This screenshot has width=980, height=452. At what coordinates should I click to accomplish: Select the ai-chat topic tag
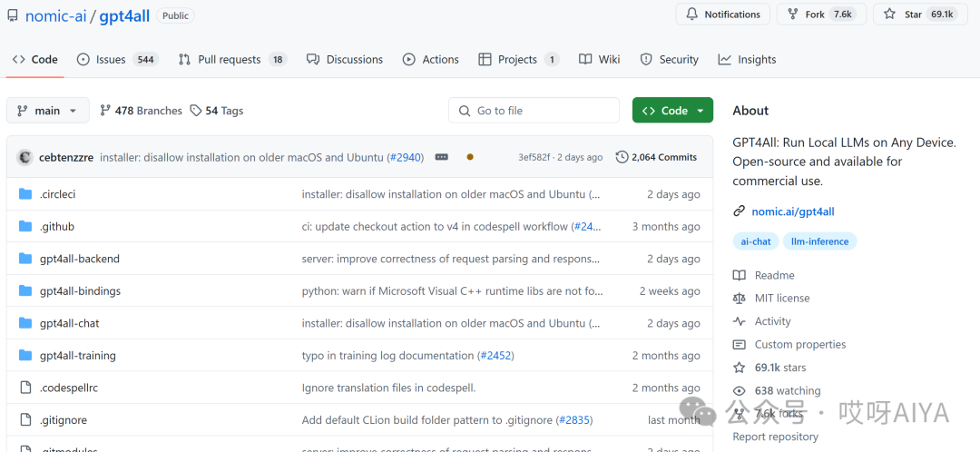click(756, 241)
